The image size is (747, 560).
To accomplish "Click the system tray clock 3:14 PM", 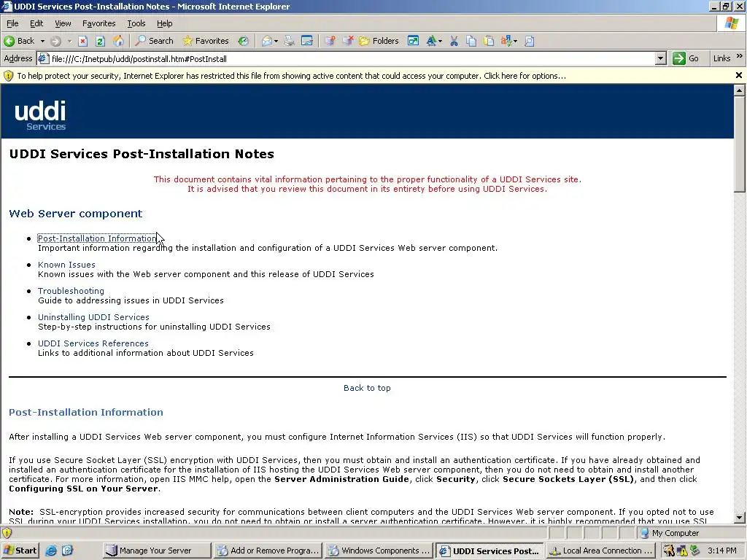I will (x=721, y=551).
